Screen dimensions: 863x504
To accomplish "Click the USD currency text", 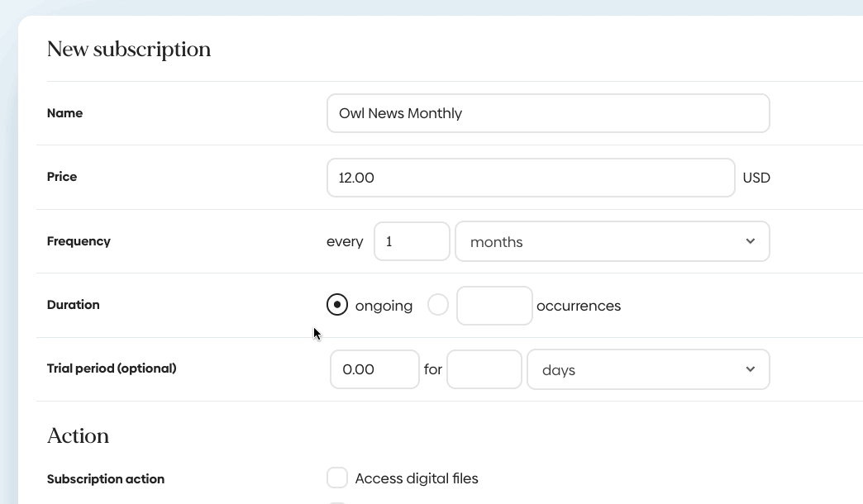I will pos(756,178).
